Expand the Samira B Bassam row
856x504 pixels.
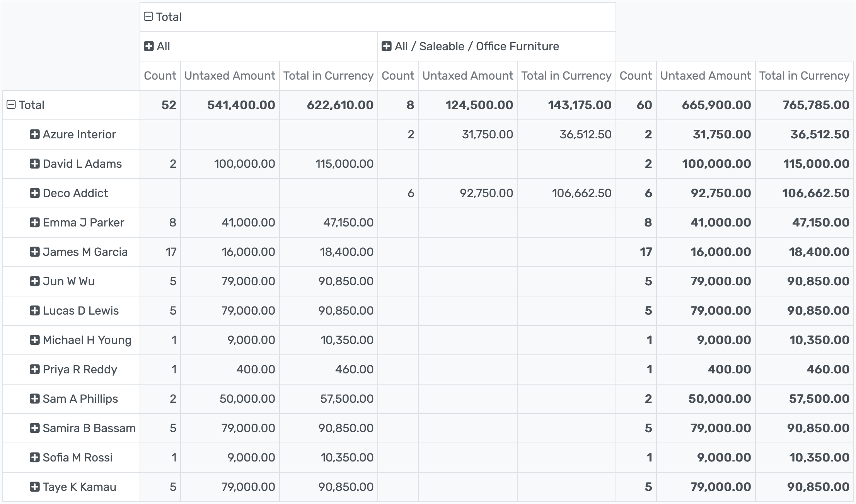(34, 428)
